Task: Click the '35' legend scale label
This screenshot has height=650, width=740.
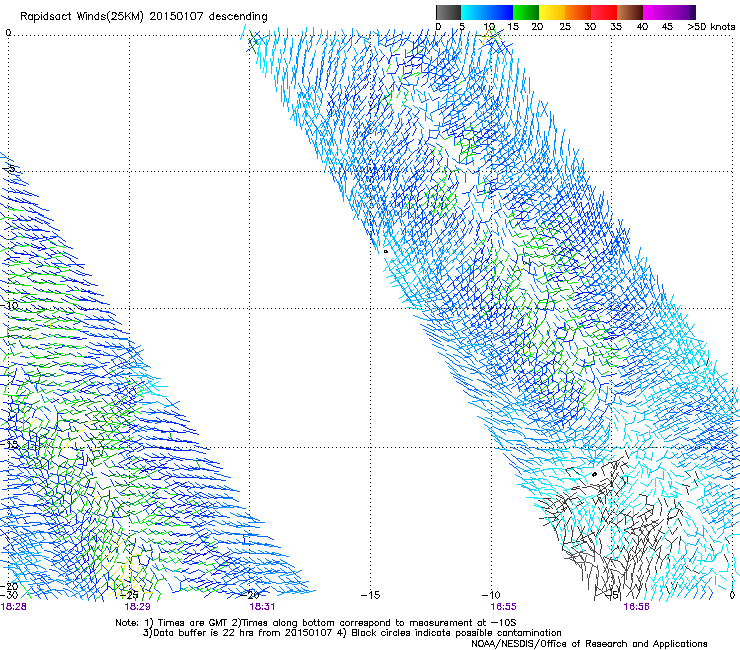Action: pyautogui.click(x=616, y=27)
